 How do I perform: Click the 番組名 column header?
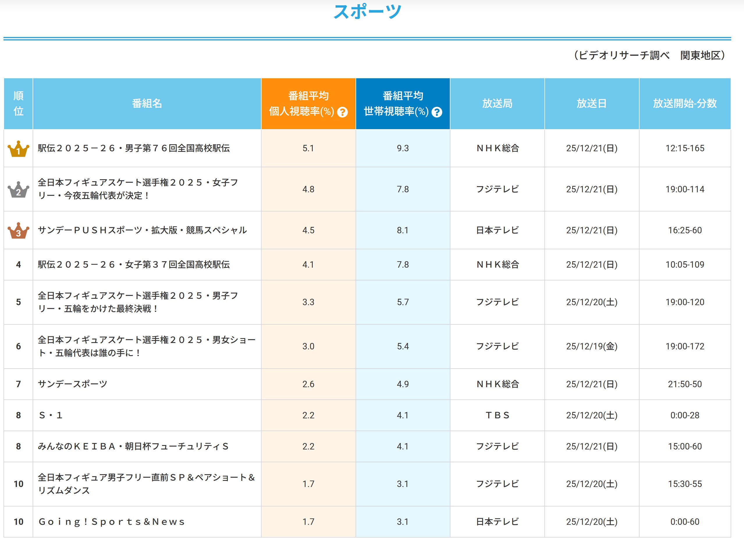pos(147,104)
